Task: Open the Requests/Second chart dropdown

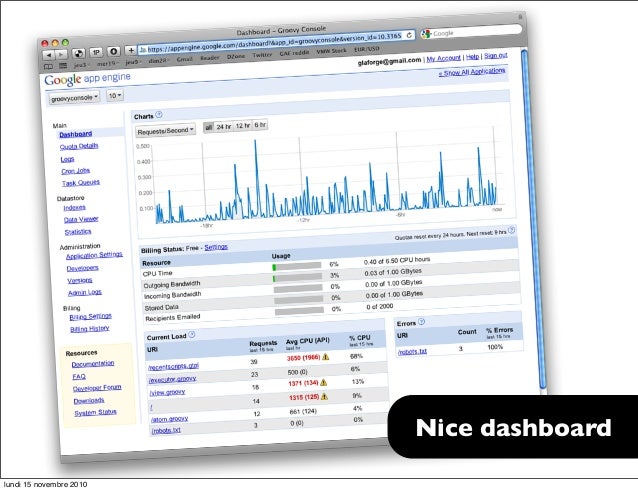Action: pyautogui.click(x=165, y=131)
